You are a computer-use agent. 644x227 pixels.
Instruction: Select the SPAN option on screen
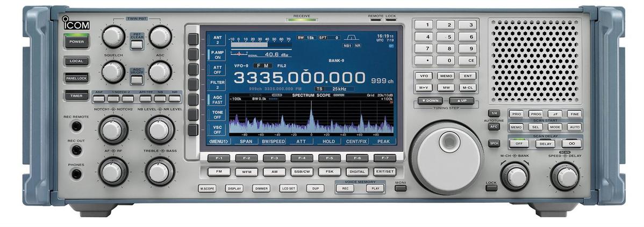click(246, 142)
